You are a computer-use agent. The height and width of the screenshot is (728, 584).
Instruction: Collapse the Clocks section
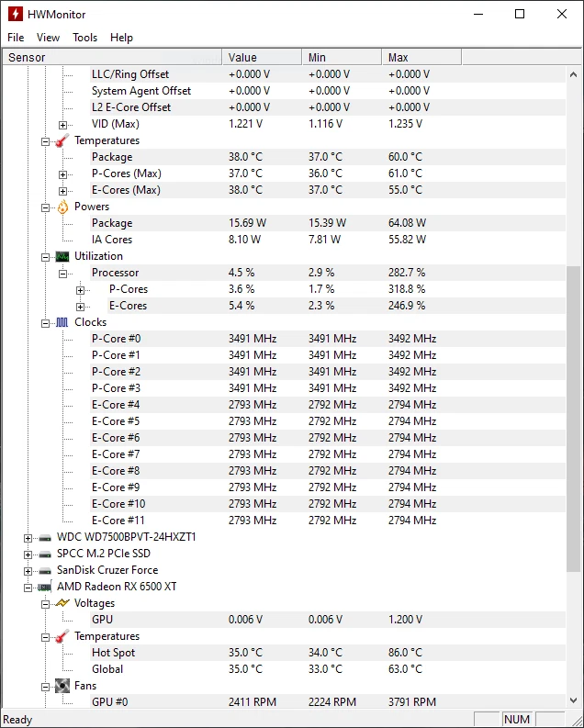pyautogui.click(x=46, y=322)
